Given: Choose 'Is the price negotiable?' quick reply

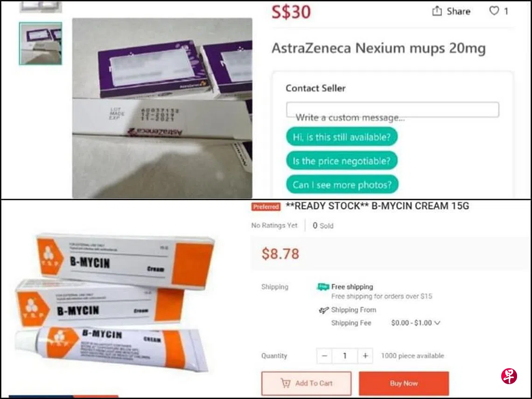Looking at the screenshot, I should point(342,161).
